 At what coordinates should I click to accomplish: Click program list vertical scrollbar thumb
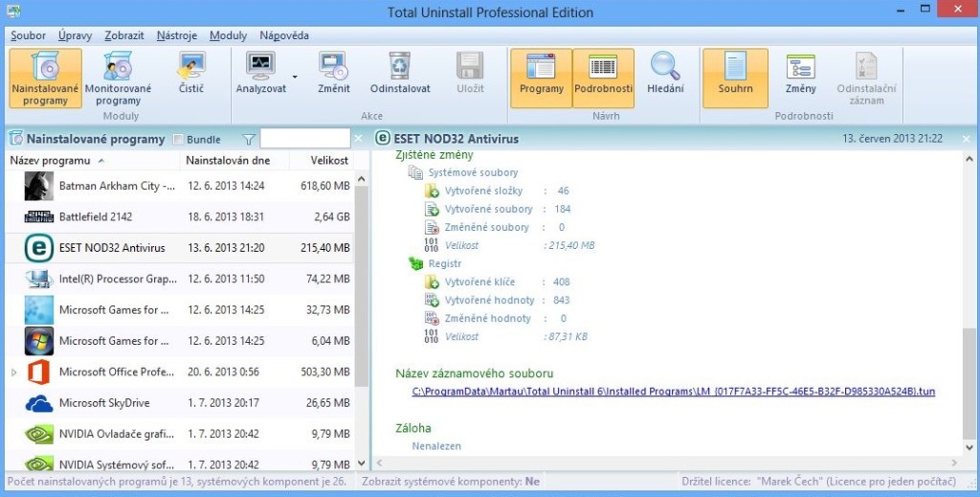[361, 286]
